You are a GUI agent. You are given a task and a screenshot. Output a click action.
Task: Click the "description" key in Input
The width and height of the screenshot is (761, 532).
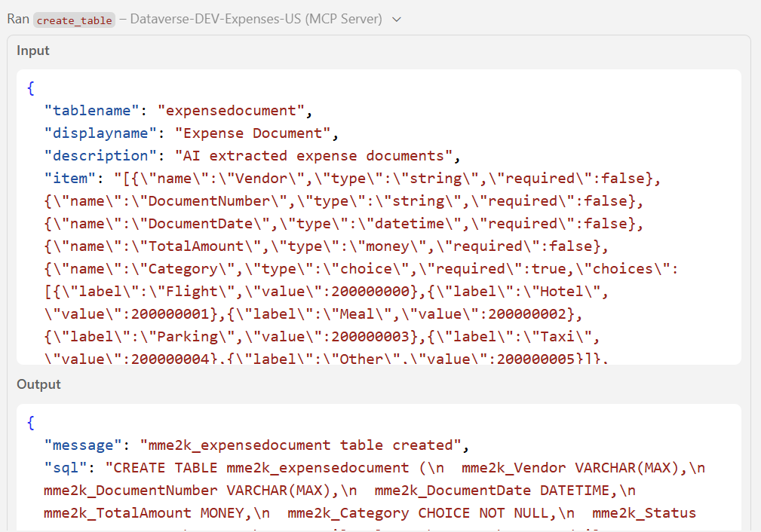point(100,156)
